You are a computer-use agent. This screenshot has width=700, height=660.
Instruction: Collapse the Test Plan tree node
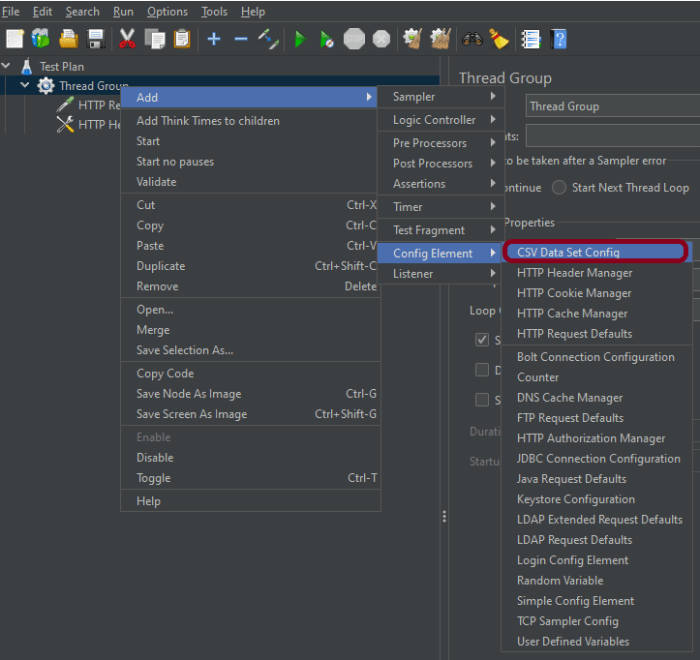pos(8,67)
